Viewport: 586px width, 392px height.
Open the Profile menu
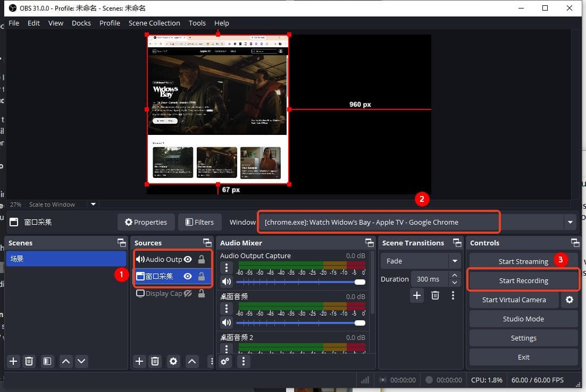coord(110,23)
